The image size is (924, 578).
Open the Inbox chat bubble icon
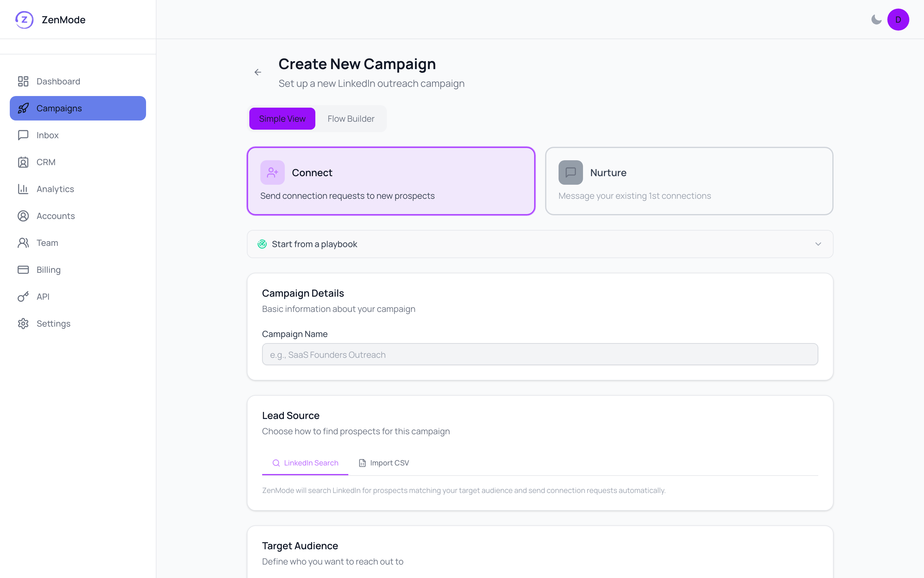[23, 135]
